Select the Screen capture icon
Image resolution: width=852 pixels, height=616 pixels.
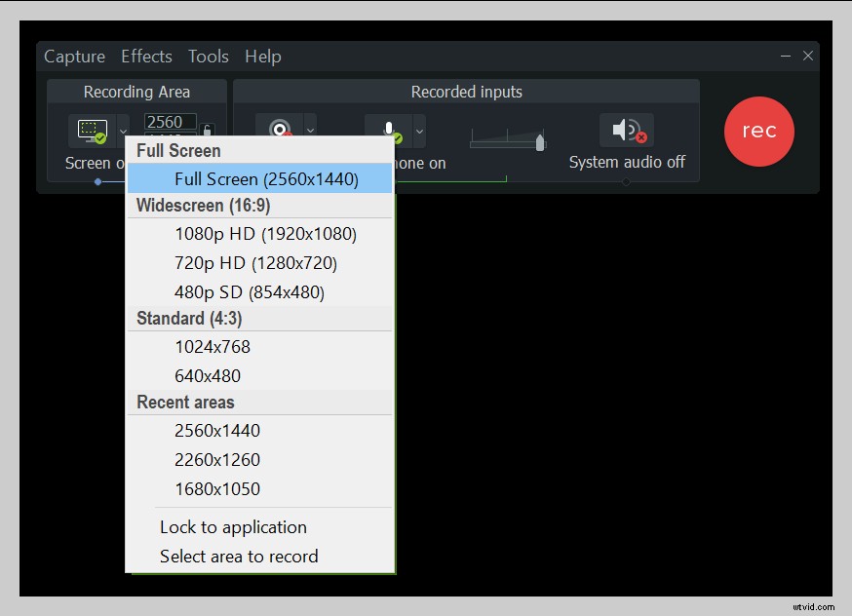coord(91,128)
